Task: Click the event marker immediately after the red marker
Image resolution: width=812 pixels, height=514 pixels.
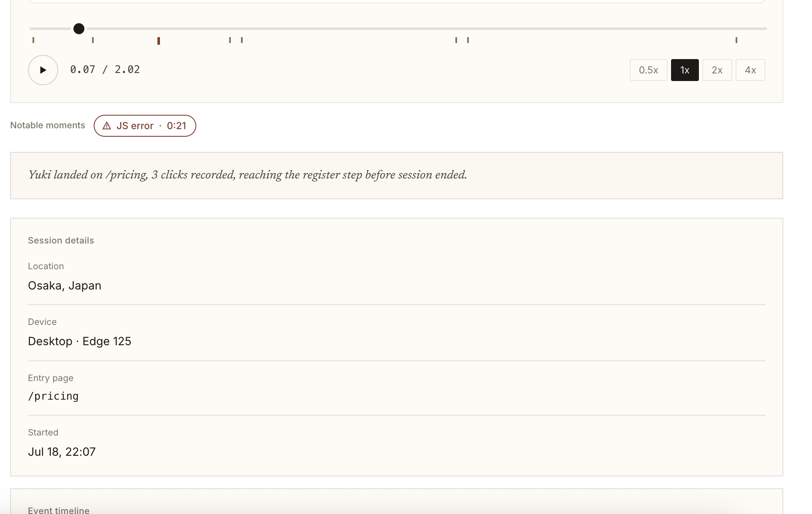Action: (x=230, y=40)
